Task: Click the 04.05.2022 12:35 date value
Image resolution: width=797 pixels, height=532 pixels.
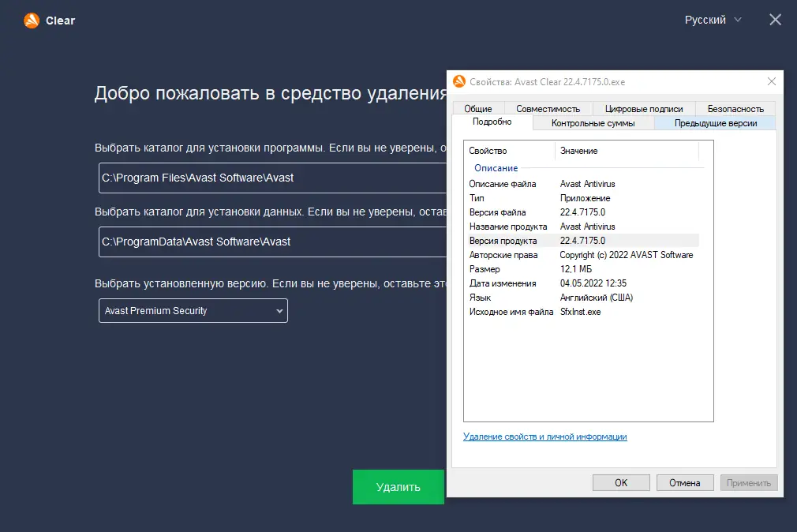Action: click(x=593, y=283)
